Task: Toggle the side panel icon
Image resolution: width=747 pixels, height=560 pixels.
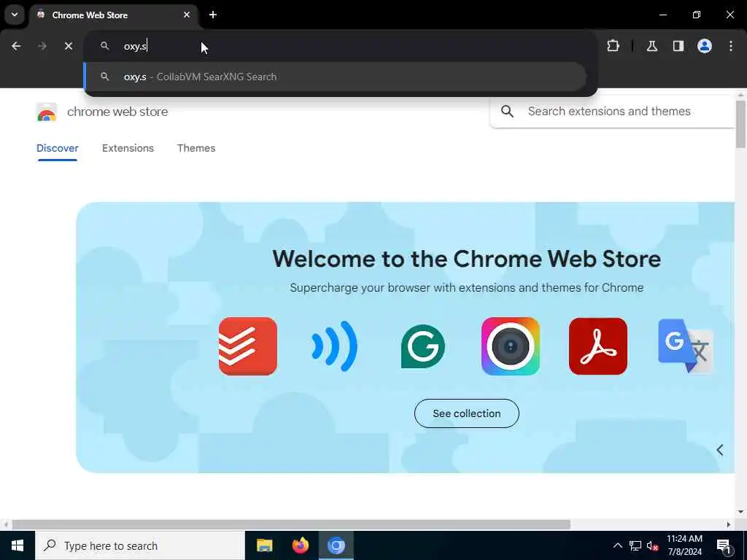Action: (678, 46)
